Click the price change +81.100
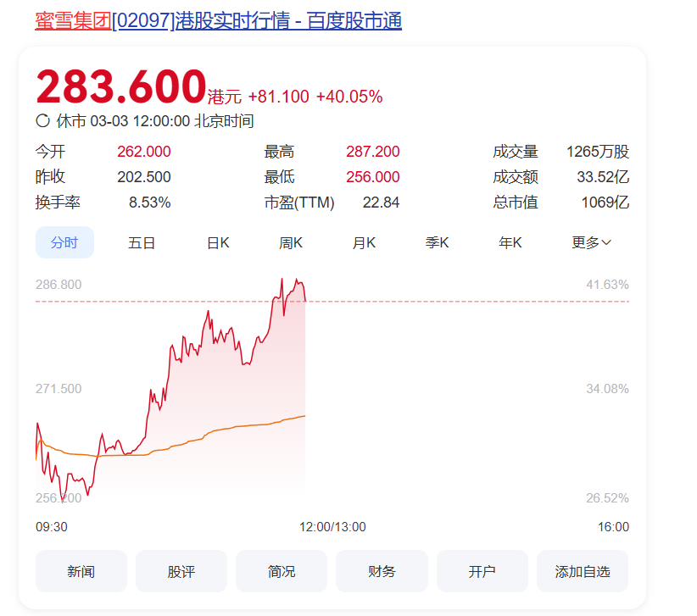This screenshot has height=616, width=697. (278, 97)
